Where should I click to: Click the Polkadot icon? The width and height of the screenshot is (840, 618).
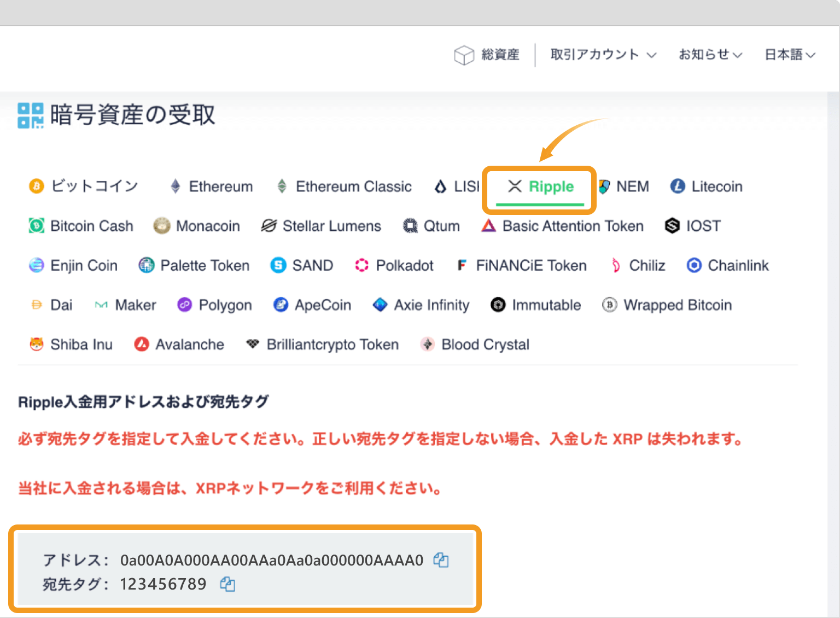click(x=362, y=265)
